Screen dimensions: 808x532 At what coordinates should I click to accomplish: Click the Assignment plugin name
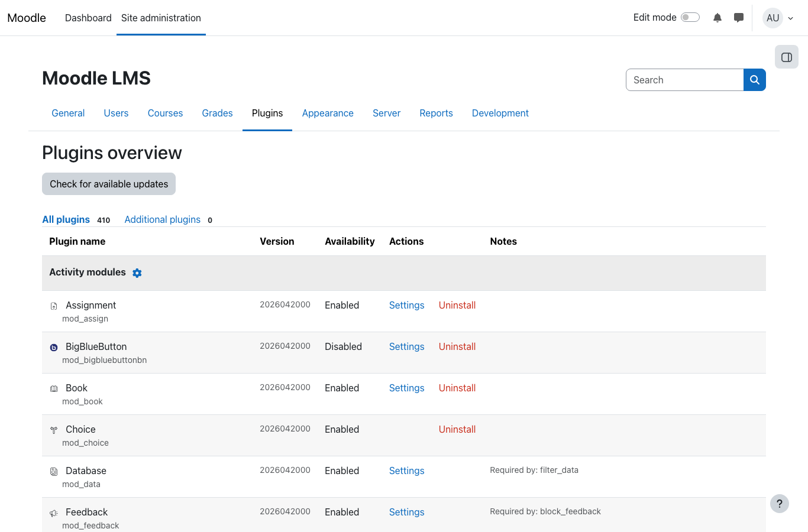[91, 305]
